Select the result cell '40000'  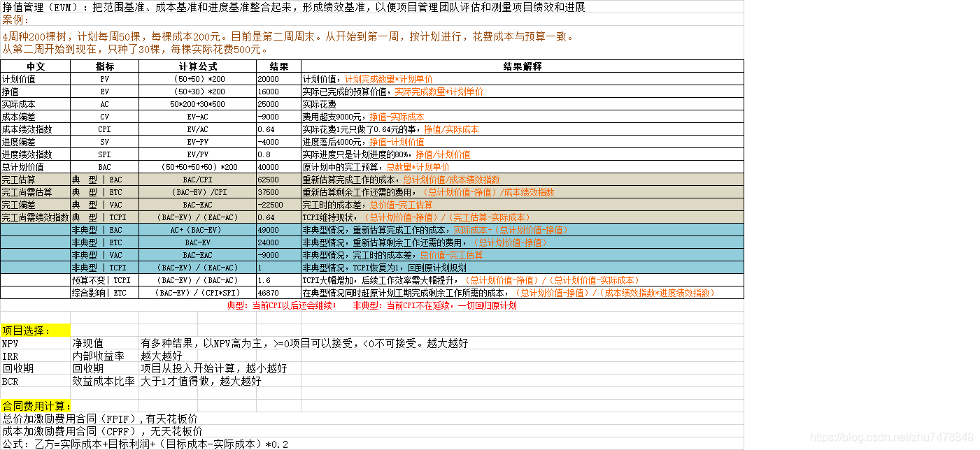click(279, 167)
